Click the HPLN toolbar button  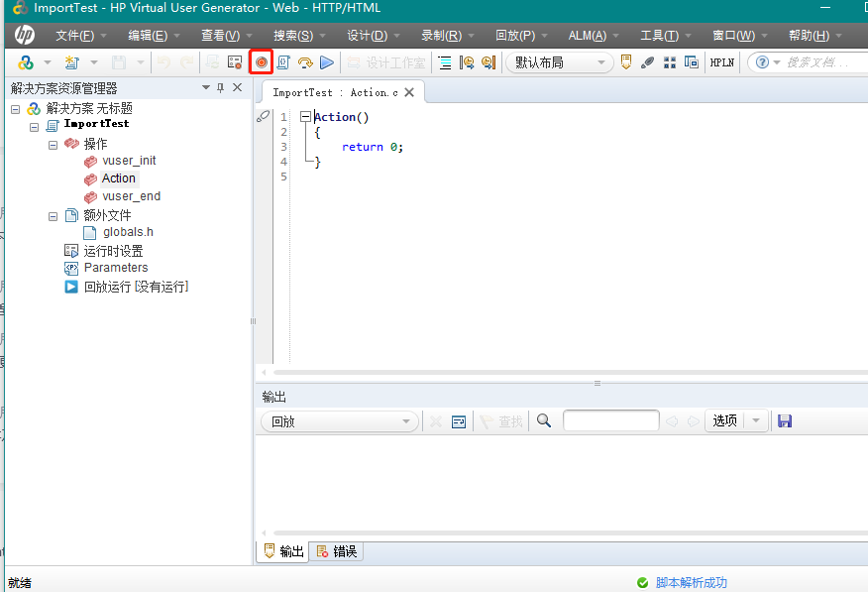(721, 61)
